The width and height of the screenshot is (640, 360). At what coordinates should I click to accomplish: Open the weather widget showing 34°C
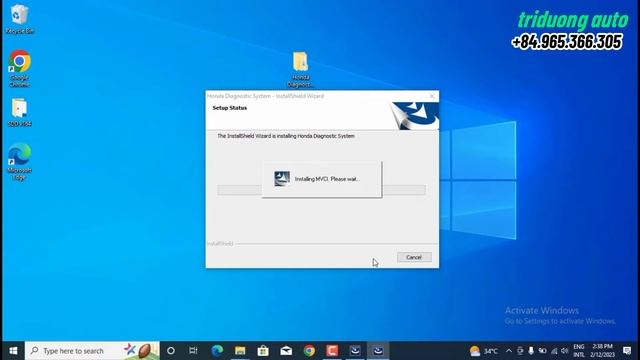coord(484,351)
